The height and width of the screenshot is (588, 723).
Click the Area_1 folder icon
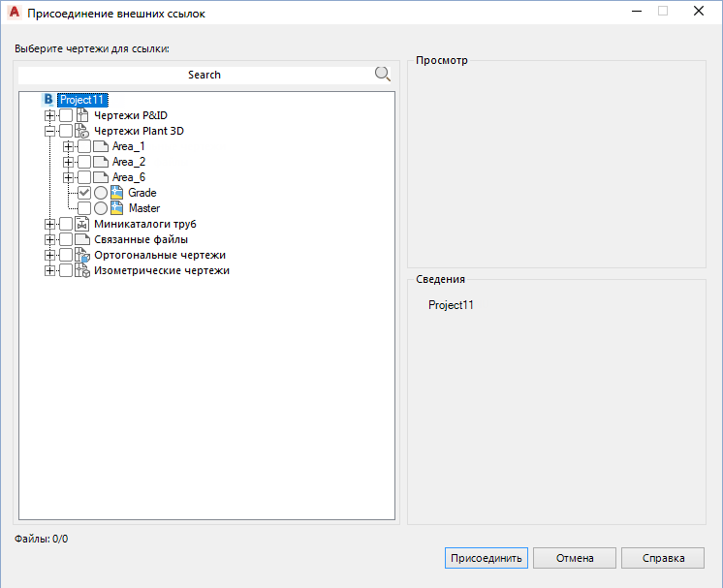[101, 146]
